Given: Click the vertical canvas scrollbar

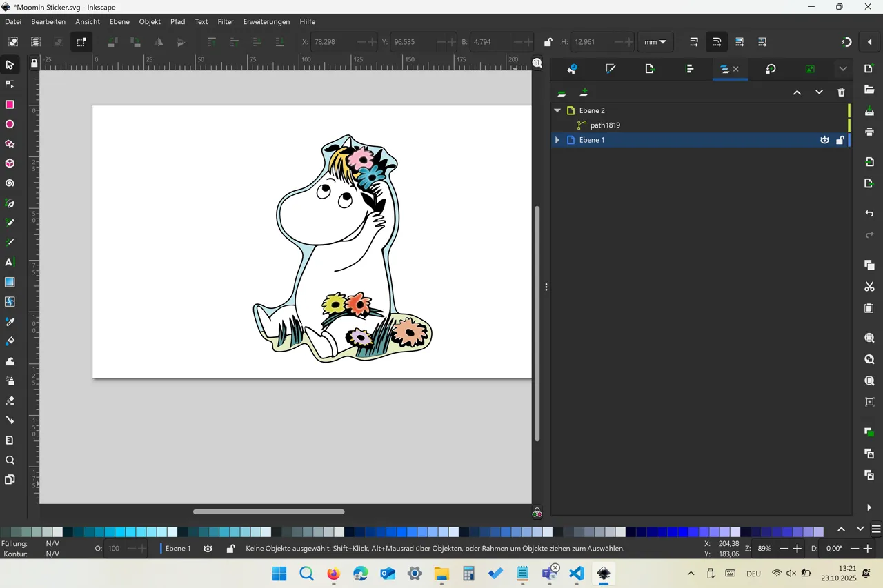Looking at the screenshot, I should point(537,324).
